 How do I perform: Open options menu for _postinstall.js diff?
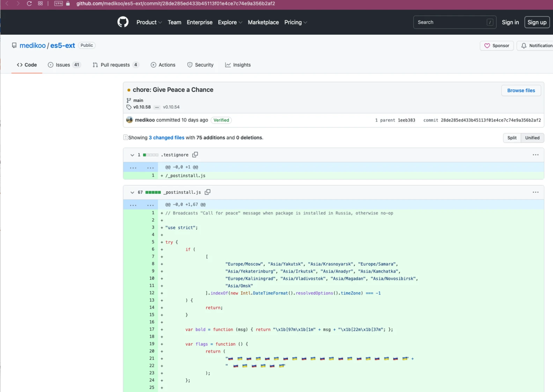(535, 192)
